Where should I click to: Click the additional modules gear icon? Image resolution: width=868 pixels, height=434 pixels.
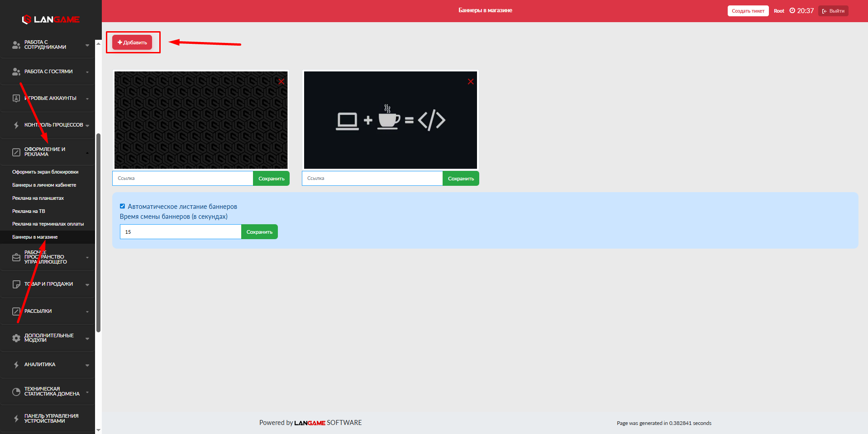pos(16,338)
